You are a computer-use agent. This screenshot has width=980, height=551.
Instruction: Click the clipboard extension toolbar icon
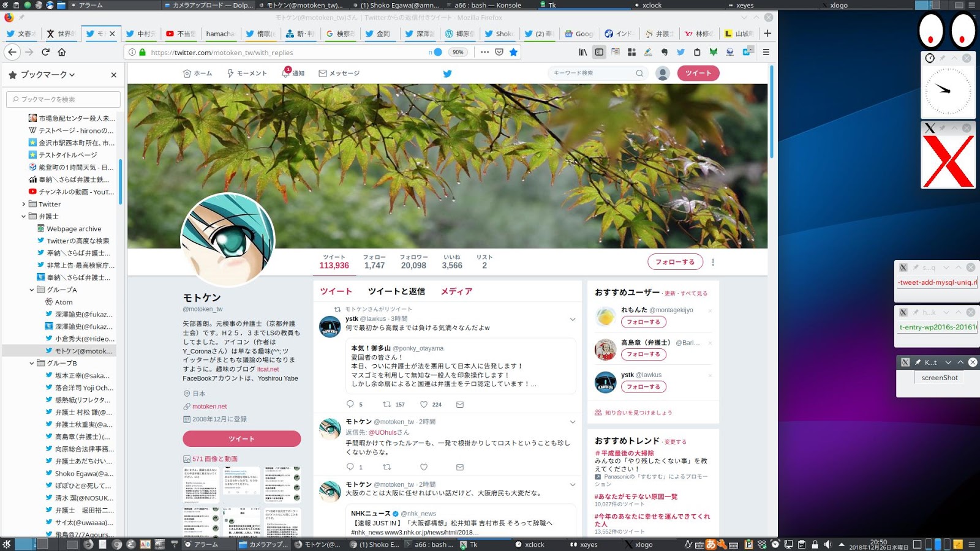pyautogui.click(x=697, y=52)
